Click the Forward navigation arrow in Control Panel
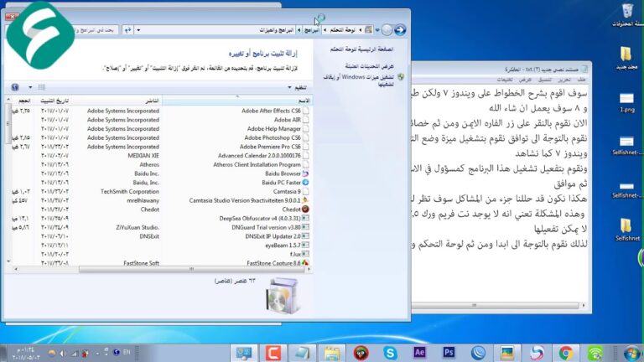The image size is (644, 362). tap(387, 30)
